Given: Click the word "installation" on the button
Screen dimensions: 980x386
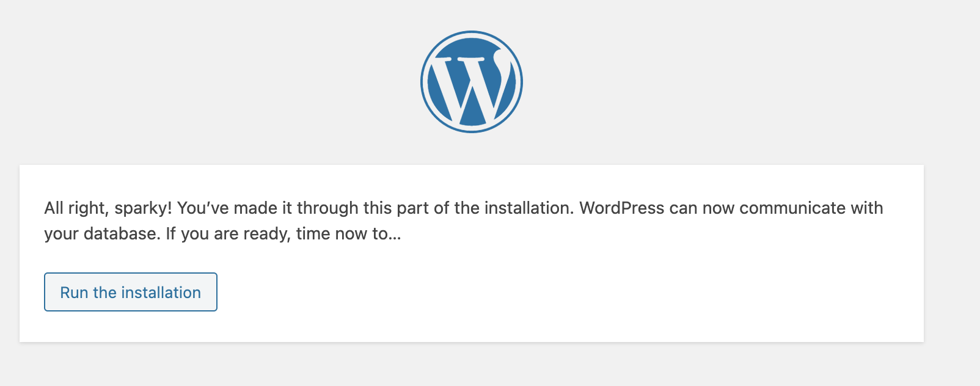Looking at the screenshot, I should pos(161,293).
